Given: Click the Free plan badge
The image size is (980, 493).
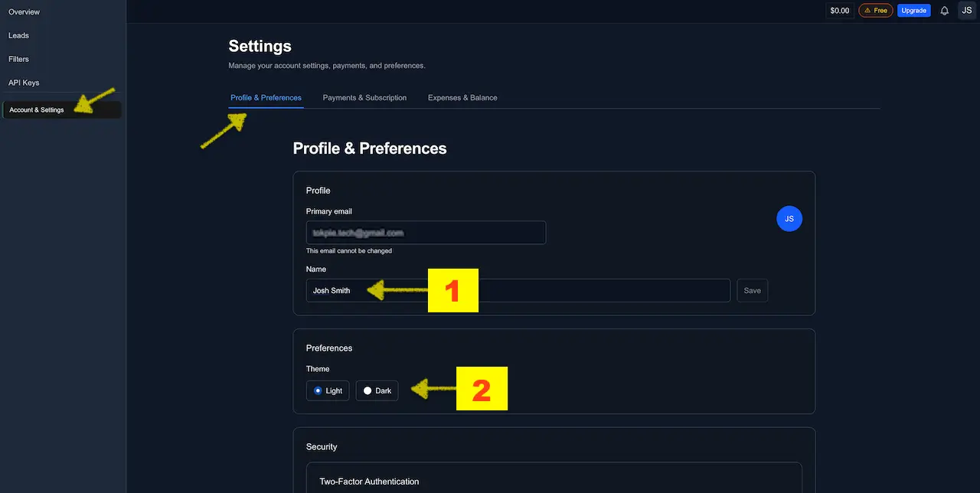Looking at the screenshot, I should (x=875, y=10).
